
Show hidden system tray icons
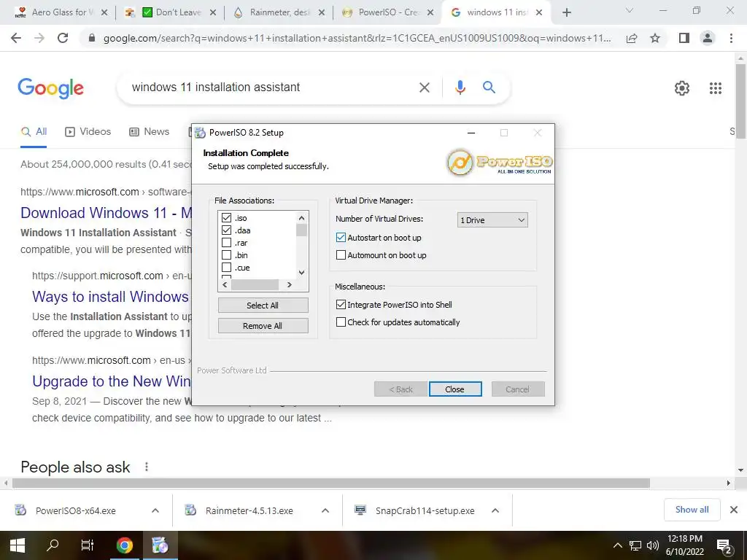[x=617, y=545]
